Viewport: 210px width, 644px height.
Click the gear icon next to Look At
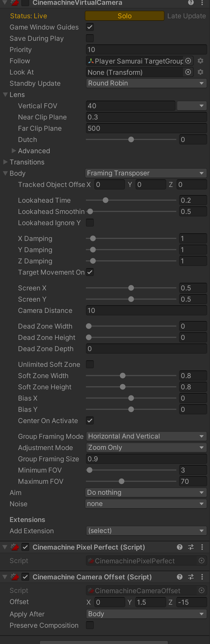[x=200, y=72]
